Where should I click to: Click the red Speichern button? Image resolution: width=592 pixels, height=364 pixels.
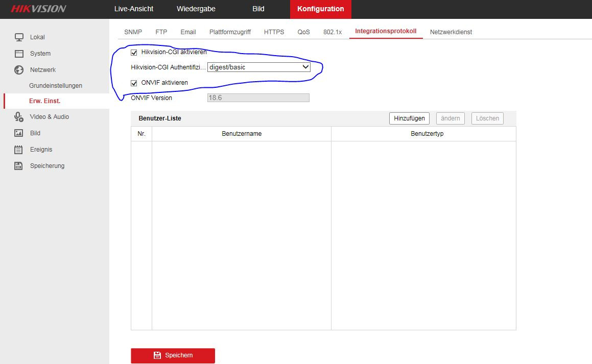pos(173,355)
